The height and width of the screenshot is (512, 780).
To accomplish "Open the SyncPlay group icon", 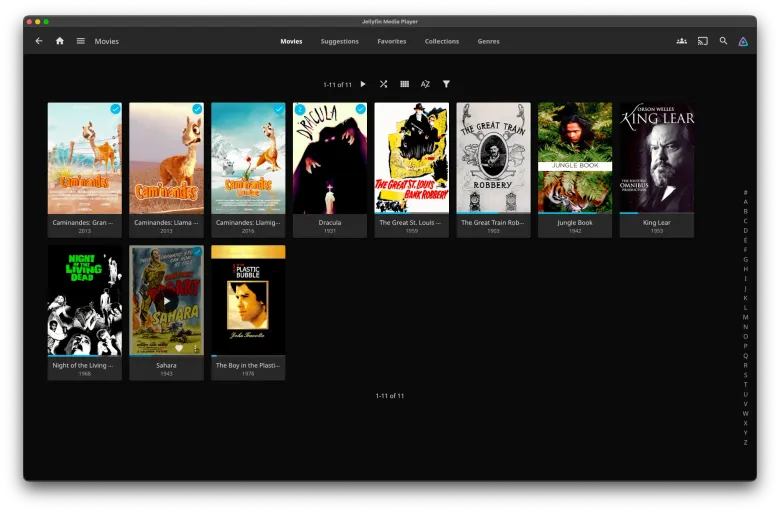I will [x=682, y=41].
